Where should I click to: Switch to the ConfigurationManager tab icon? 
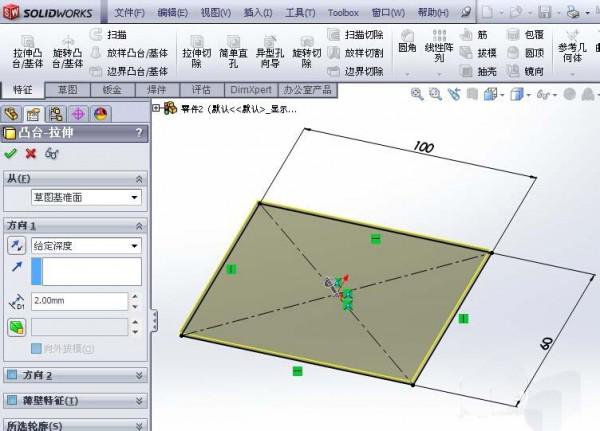(56, 114)
